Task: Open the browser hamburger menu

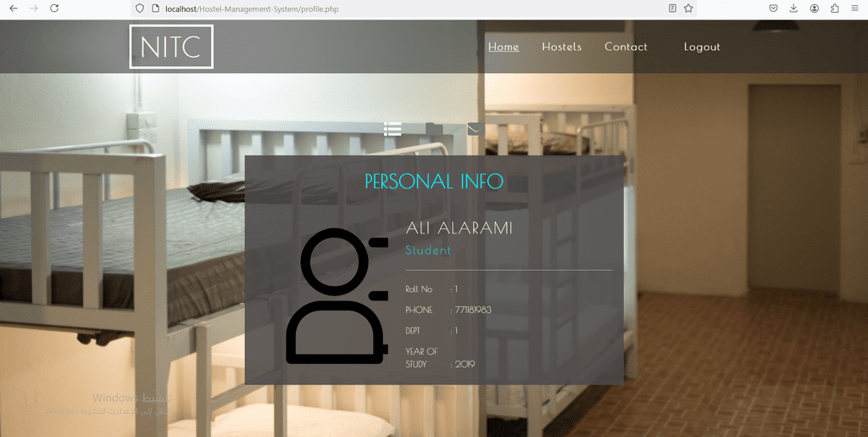Action: 855,8
